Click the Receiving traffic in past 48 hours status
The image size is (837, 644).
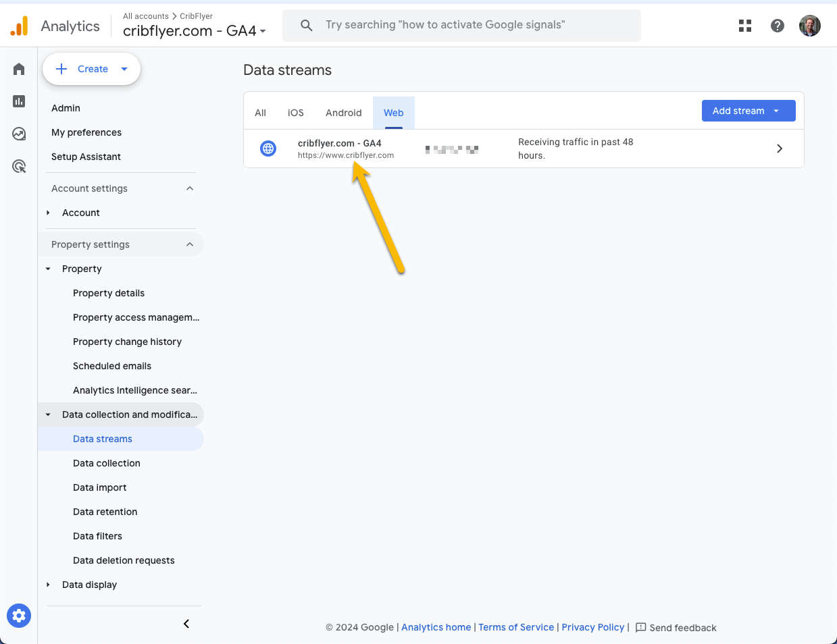point(576,149)
